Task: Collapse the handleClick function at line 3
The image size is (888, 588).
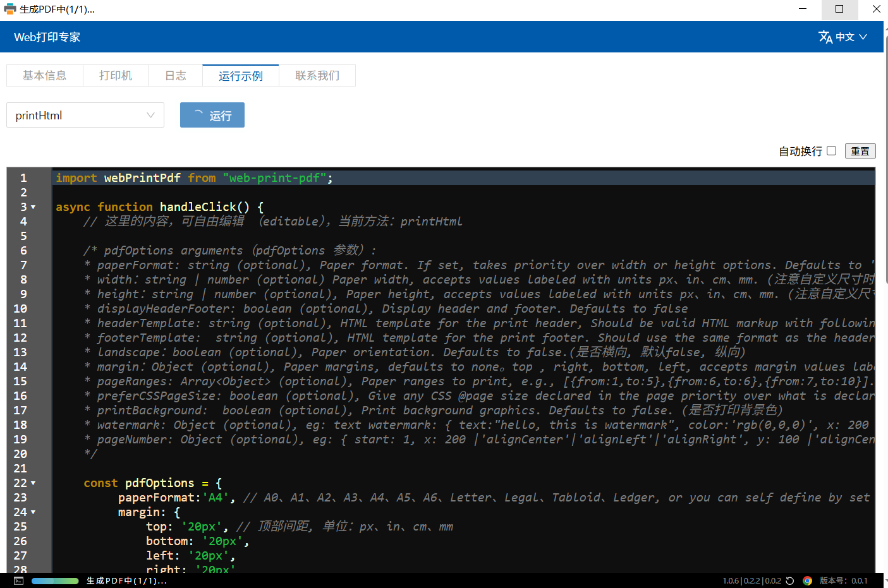Action: click(x=33, y=207)
